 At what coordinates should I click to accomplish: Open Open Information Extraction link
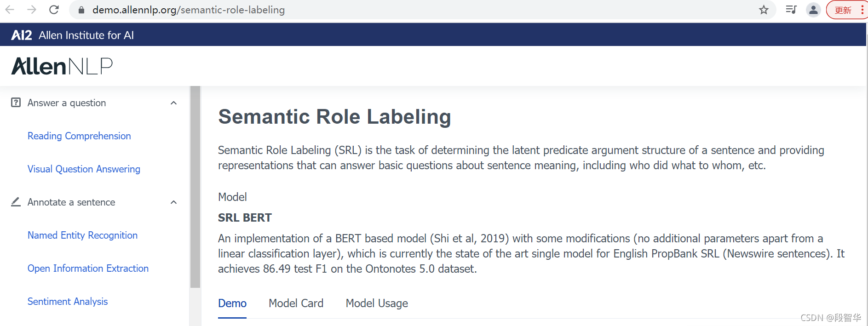click(x=88, y=269)
